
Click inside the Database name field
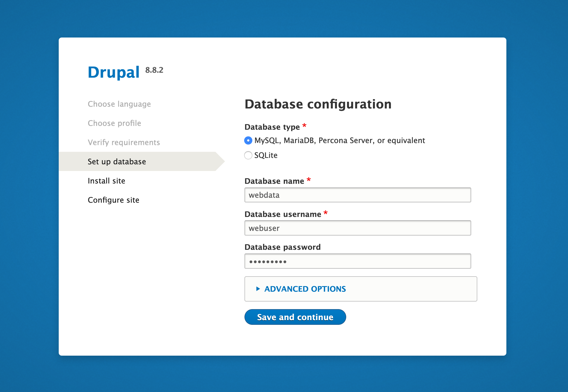[358, 195]
